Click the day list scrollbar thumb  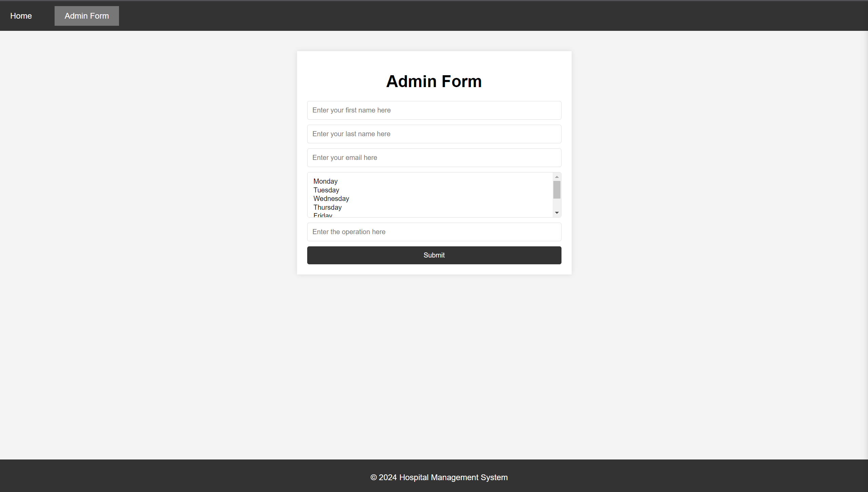click(x=557, y=190)
